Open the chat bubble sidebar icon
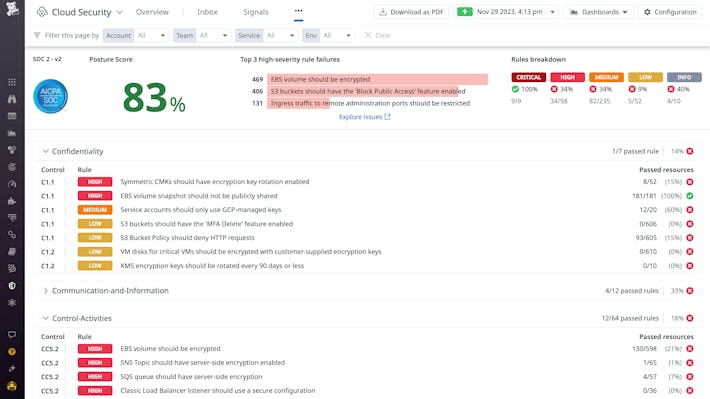This screenshot has height=399, width=710. tap(12, 335)
